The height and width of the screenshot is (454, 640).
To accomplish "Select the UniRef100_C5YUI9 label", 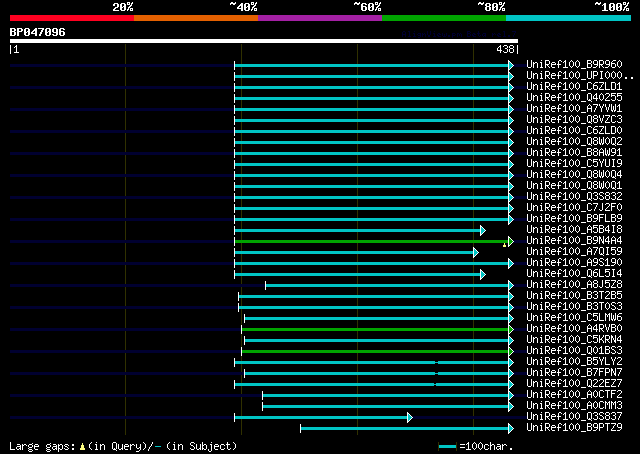I will pyautogui.click(x=574, y=163).
